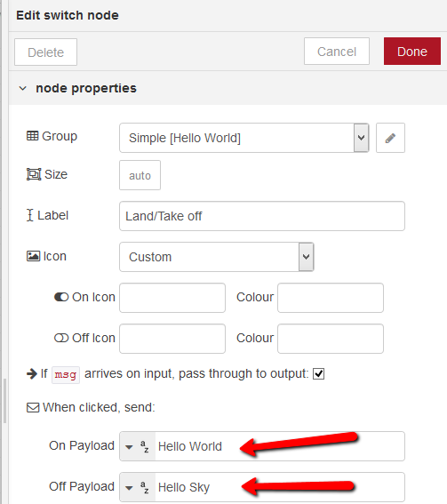The height and width of the screenshot is (504, 447).
Task: Collapse the node properties section
Action: pyautogui.click(x=23, y=88)
